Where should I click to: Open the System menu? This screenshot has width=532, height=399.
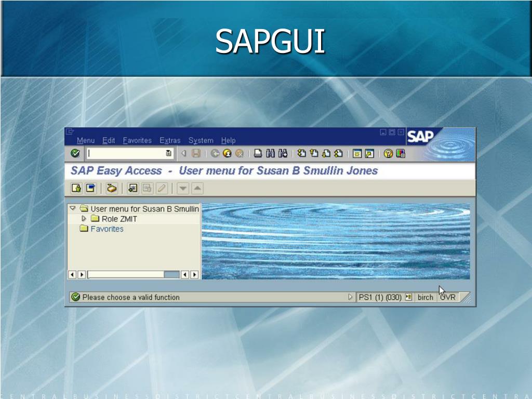tap(201, 140)
